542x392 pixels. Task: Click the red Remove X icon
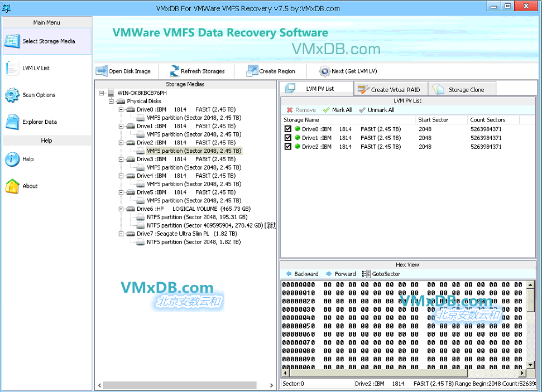coord(290,110)
